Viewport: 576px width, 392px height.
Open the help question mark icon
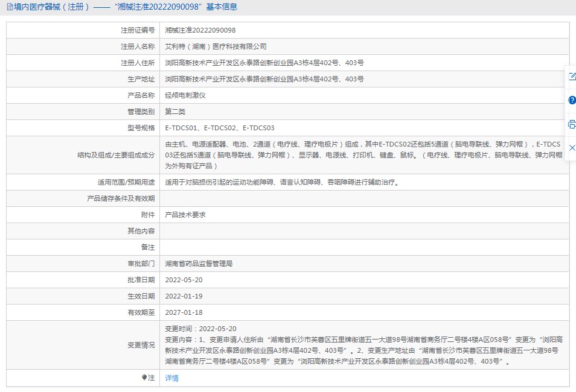coord(572,100)
